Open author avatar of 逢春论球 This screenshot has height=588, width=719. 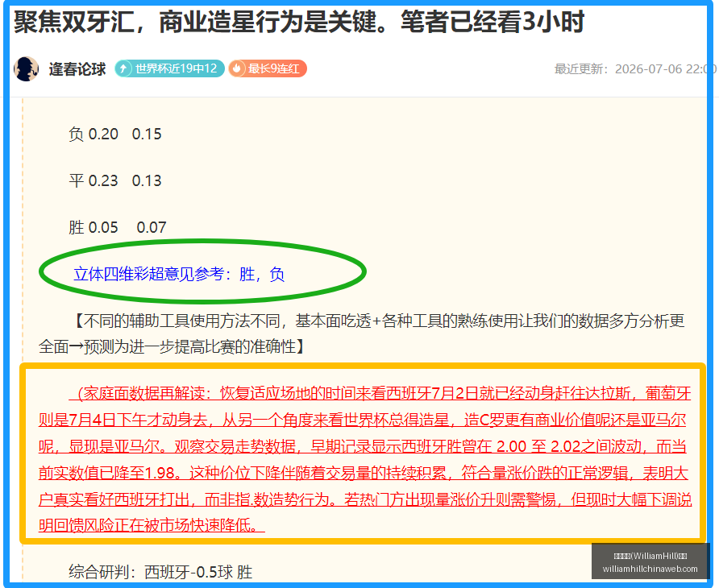click(26, 68)
